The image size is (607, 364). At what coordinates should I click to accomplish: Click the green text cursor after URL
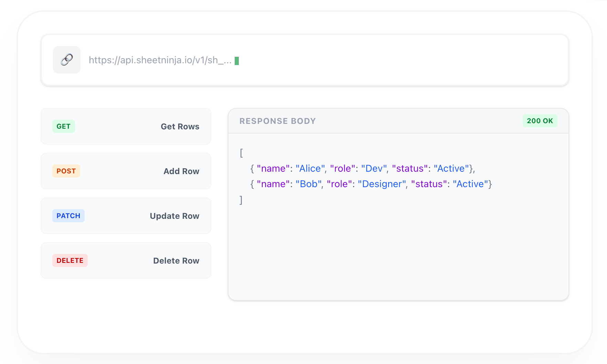click(237, 61)
